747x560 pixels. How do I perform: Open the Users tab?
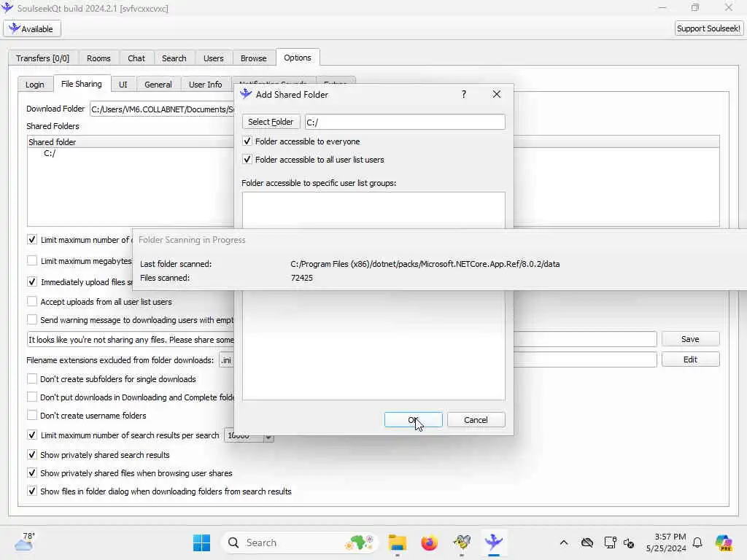tap(214, 58)
